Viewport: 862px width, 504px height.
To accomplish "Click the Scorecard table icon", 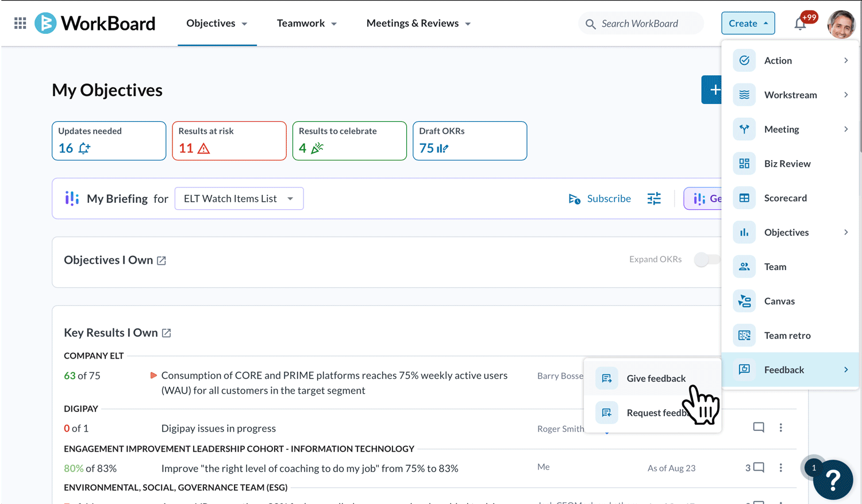I will pos(744,198).
